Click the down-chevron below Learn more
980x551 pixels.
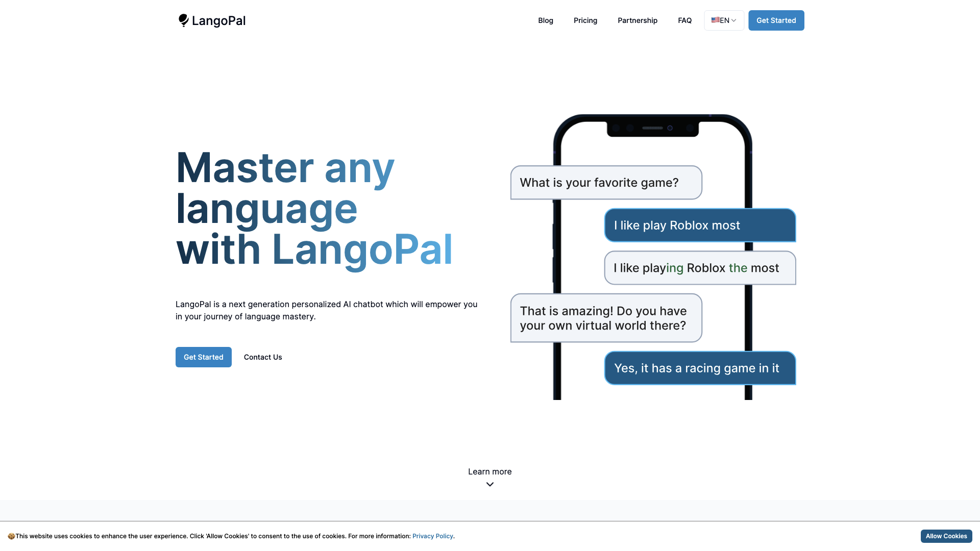tap(489, 484)
